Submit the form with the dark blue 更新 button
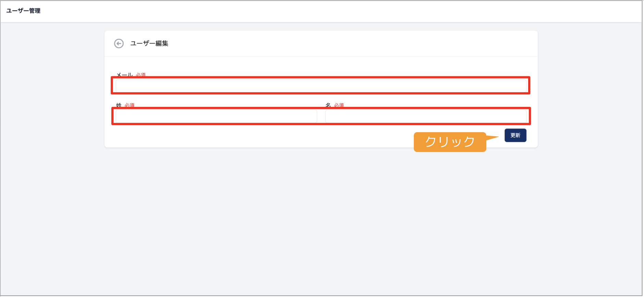 click(x=515, y=135)
